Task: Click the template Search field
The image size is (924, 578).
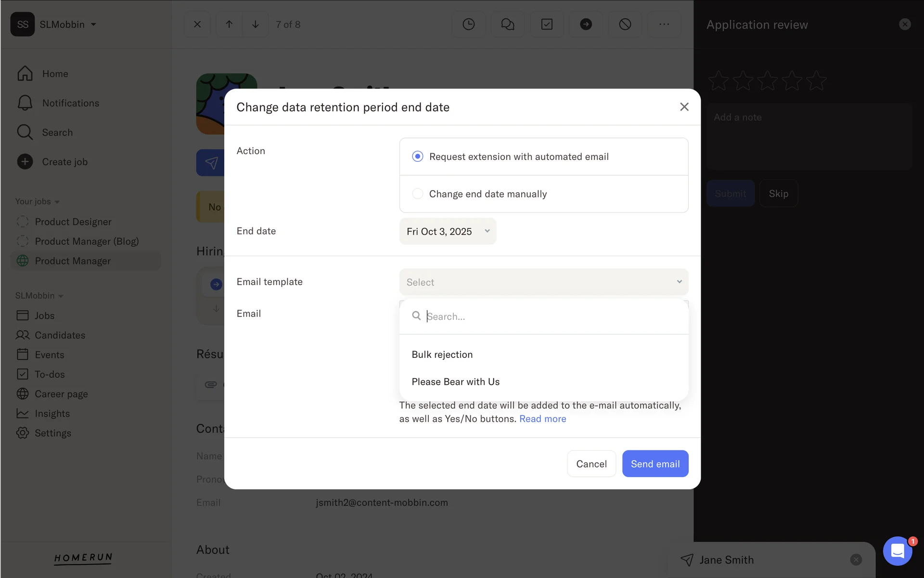Action: (549, 316)
